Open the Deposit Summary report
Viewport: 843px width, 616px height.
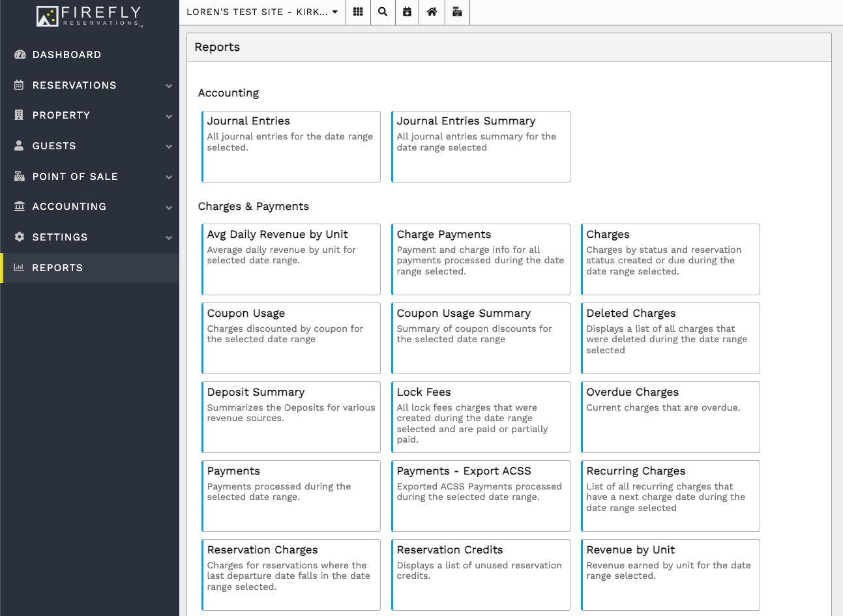click(x=291, y=417)
